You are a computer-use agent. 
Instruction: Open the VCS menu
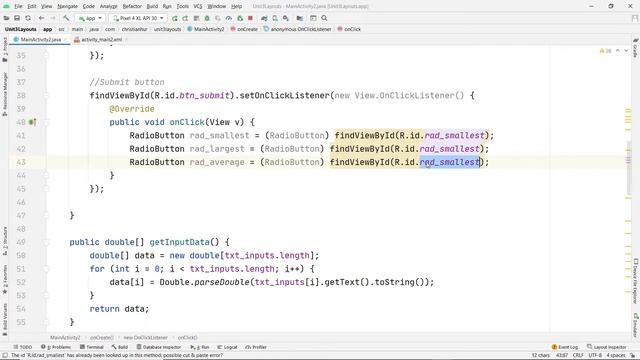coord(198,6)
